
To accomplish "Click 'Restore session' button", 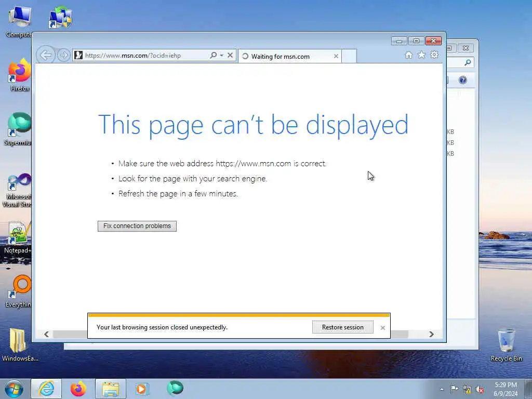I will point(343,327).
